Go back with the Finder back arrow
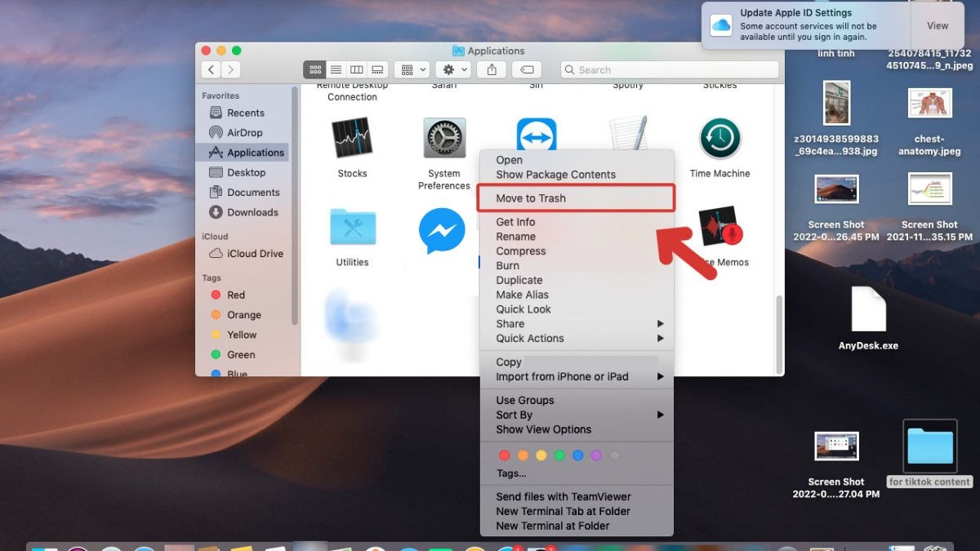 212,70
